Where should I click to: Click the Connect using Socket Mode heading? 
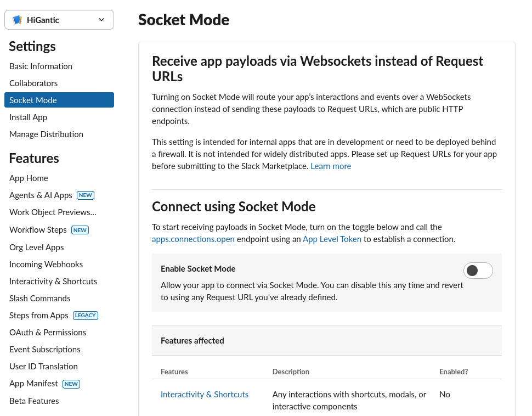coord(234,206)
